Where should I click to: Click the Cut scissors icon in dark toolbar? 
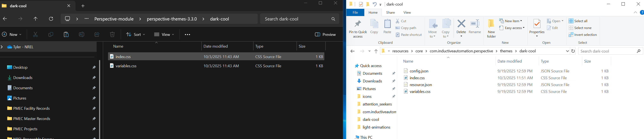coord(35,35)
